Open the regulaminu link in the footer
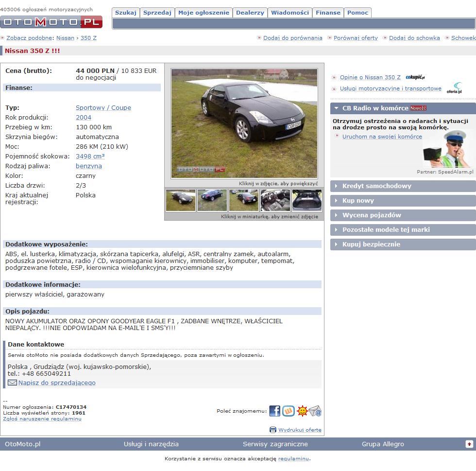The width and height of the screenshot is (476, 471). click(x=293, y=458)
